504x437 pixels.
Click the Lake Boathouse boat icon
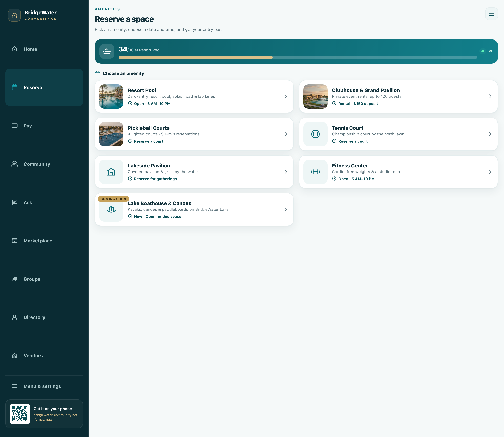point(111,209)
